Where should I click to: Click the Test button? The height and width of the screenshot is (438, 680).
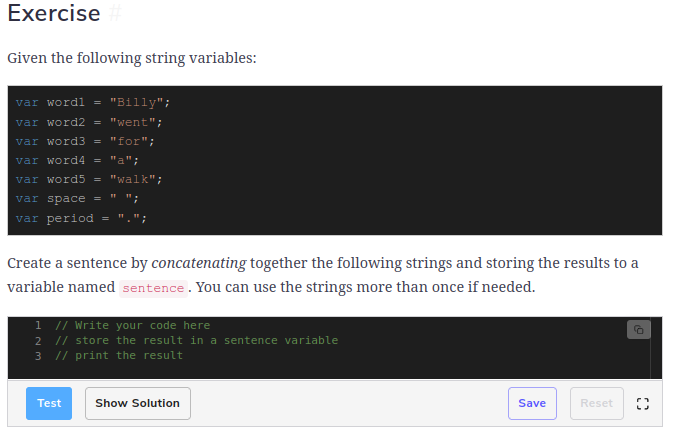coord(49,403)
